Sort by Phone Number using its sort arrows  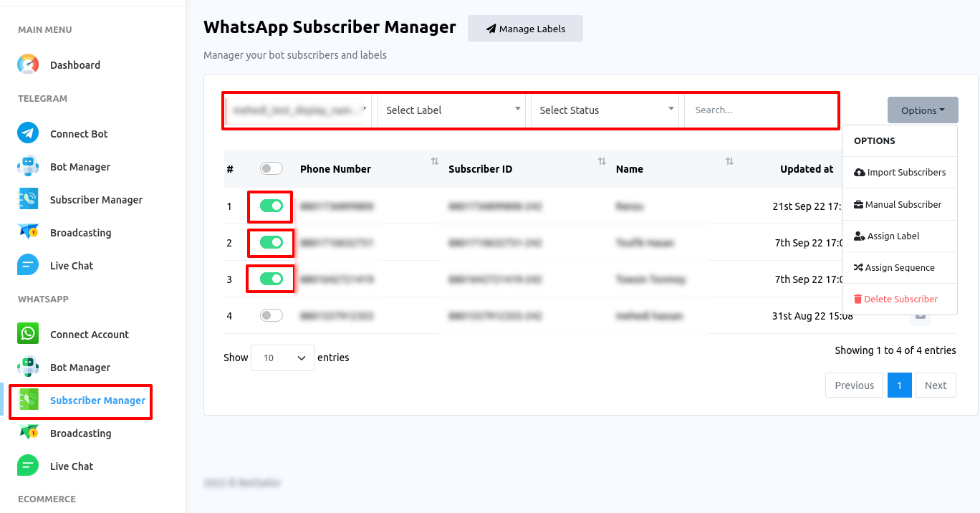point(434,162)
